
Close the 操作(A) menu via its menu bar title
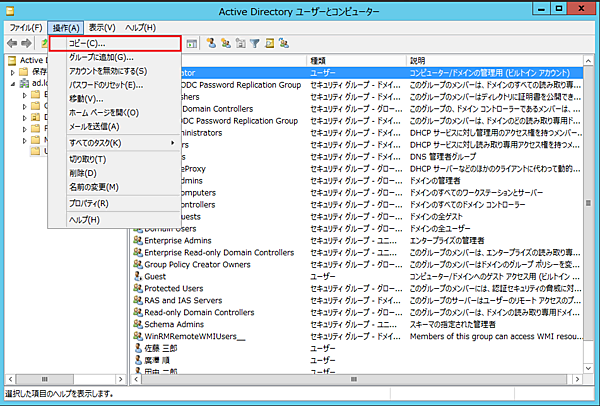pos(66,28)
